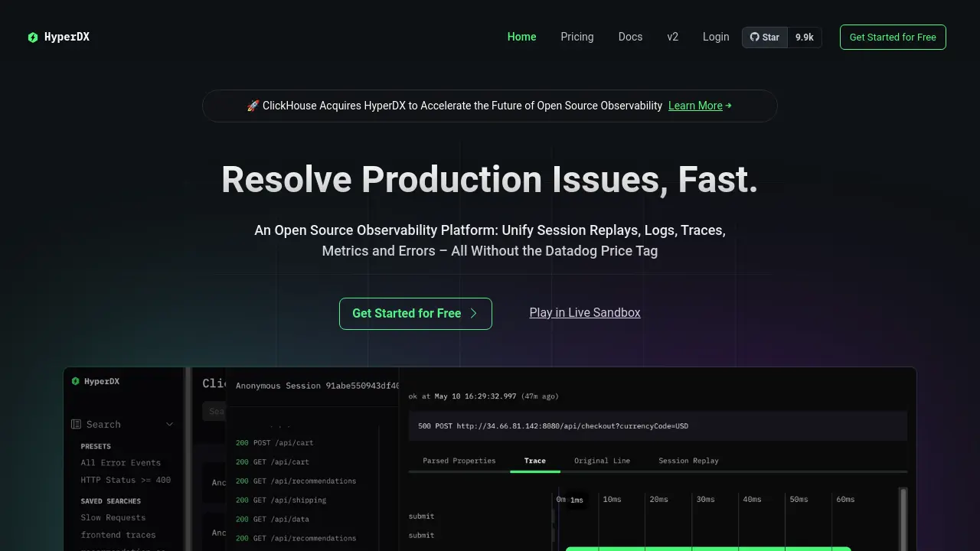The width and height of the screenshot is (980, 551).
Task: Click the trace panel vertical scrollbar
Action: click(903, 519)
